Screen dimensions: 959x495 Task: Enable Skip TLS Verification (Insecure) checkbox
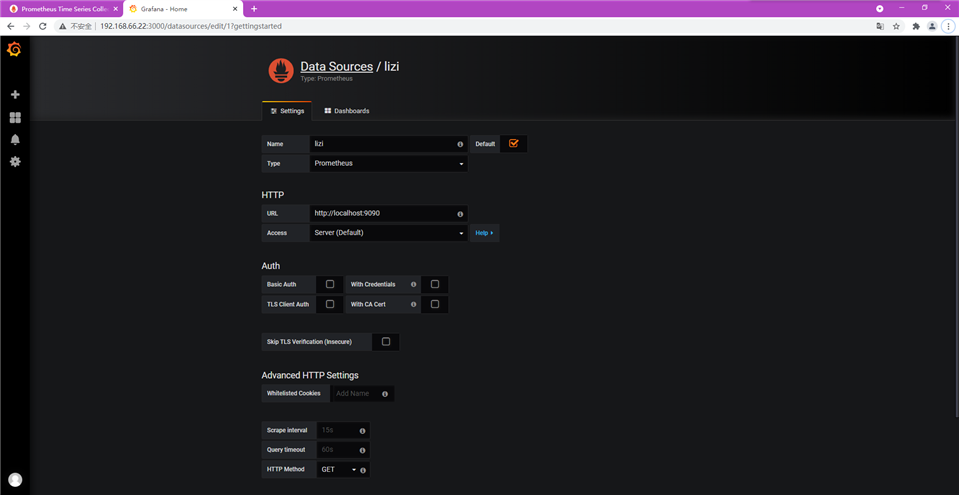pos(386,341)
